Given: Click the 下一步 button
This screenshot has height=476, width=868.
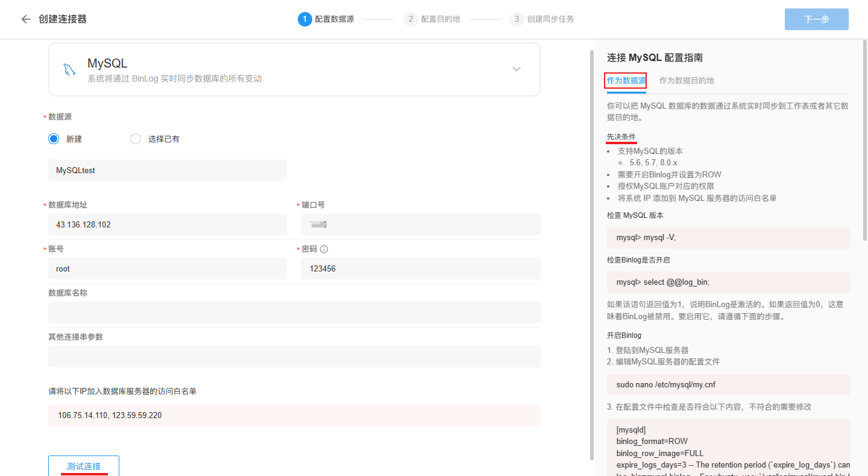Looking at the screenshot, I should (x=816, y=19).
